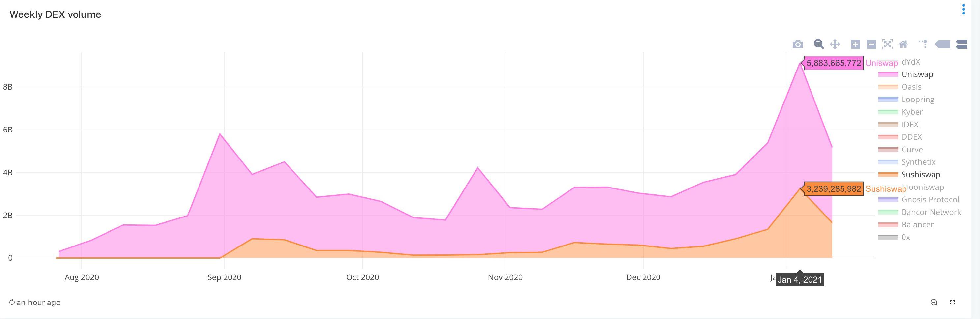This screenshot has width=980, height=319.
Task: Download plot as PNG camera icon
Action: coord(798,44)
